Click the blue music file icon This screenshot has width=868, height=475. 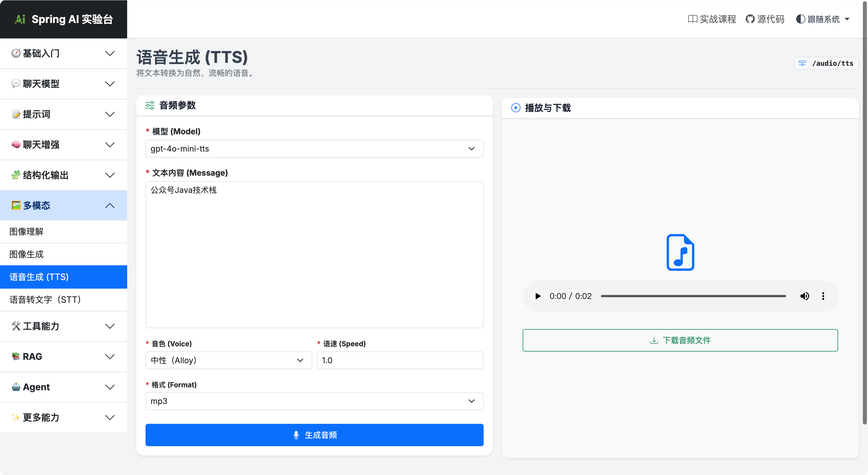680,252
